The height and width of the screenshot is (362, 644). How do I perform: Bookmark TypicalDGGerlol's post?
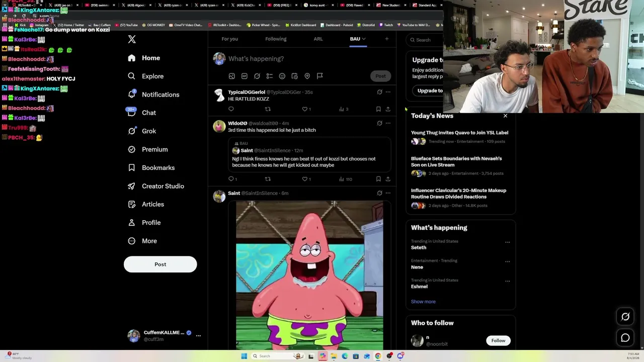pyautogui.click(x=378, y=109)
